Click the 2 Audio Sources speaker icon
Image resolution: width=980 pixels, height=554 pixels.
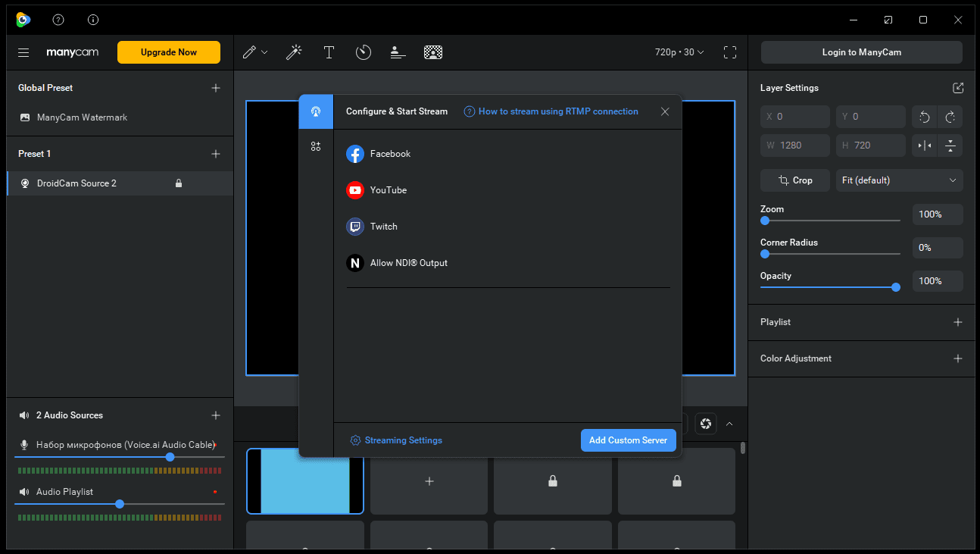pos(24,415)
